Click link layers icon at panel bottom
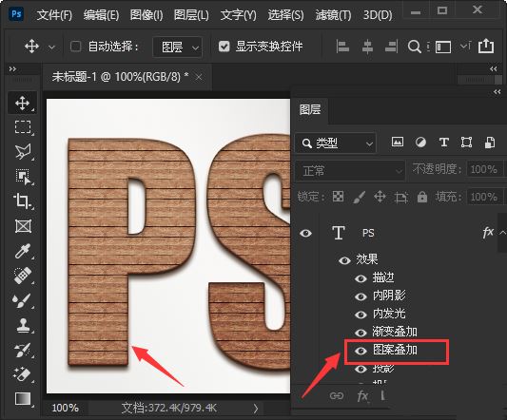This screenshot has width=507, height=420. point(337,395)
